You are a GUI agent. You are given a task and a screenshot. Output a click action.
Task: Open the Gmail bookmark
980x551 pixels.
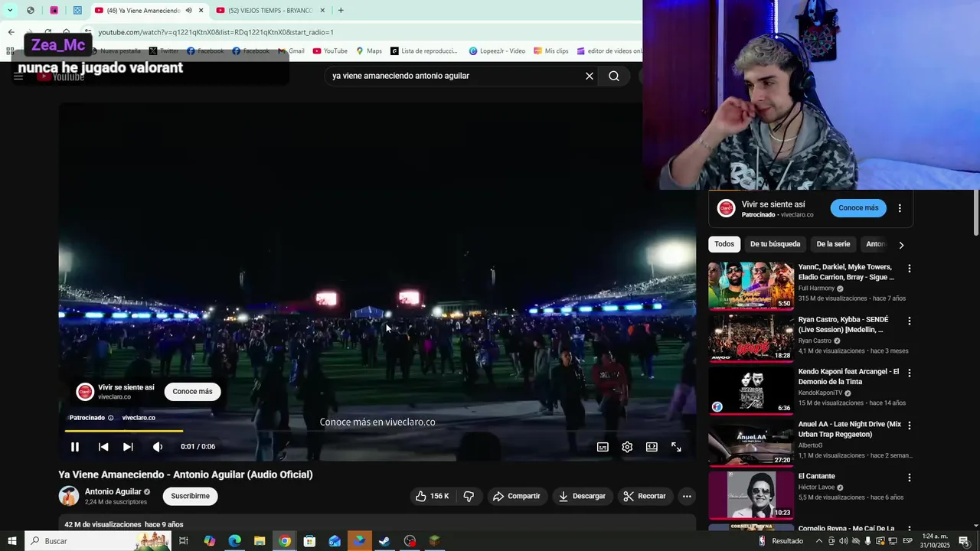point(290,51)
